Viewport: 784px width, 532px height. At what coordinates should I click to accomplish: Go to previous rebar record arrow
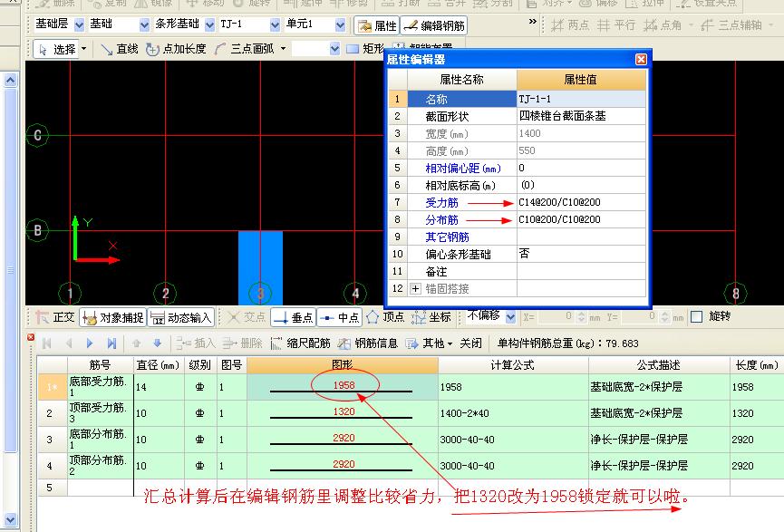point(69,343)
